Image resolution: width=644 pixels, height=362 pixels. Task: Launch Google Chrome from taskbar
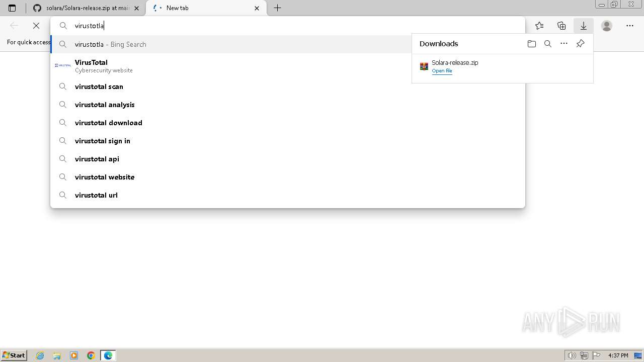[x=91, y=355]
